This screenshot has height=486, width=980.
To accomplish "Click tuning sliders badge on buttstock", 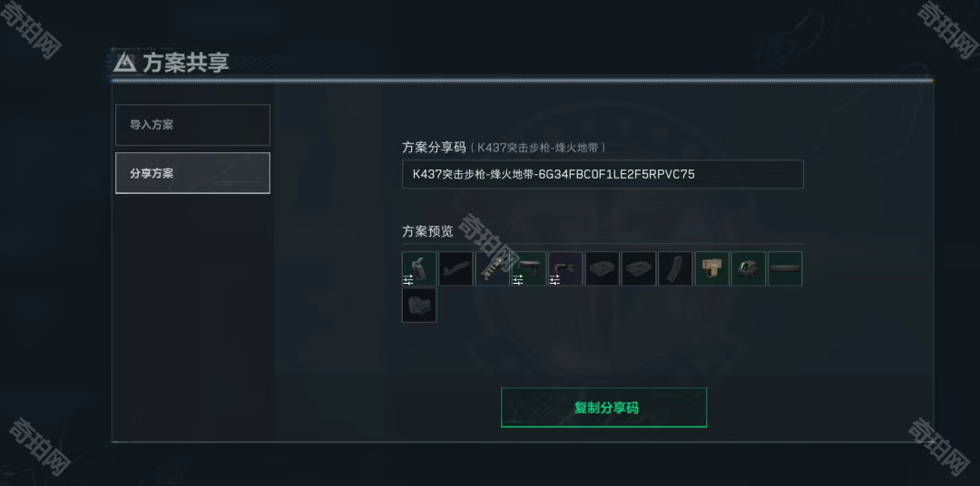I will pyautogui.click(x=518, y=280).
